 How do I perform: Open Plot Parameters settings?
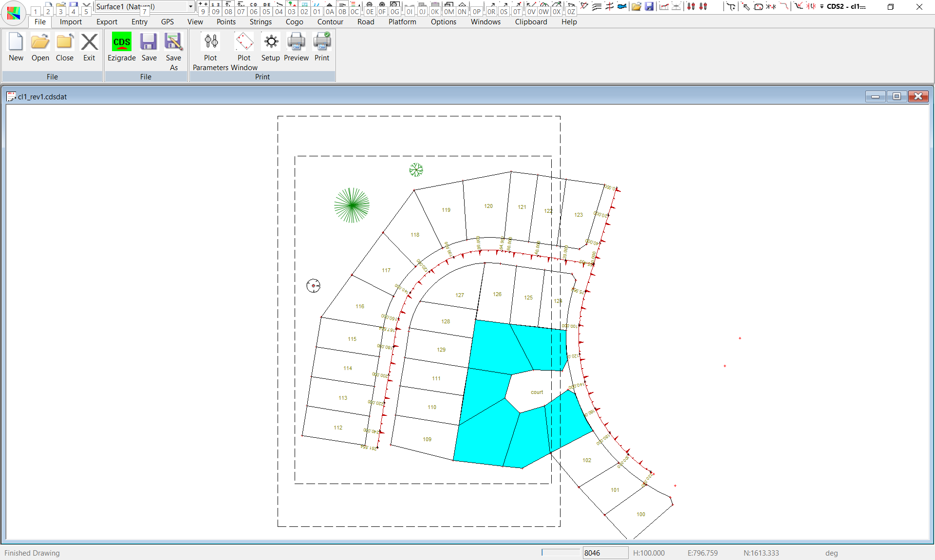coord(210,42)
